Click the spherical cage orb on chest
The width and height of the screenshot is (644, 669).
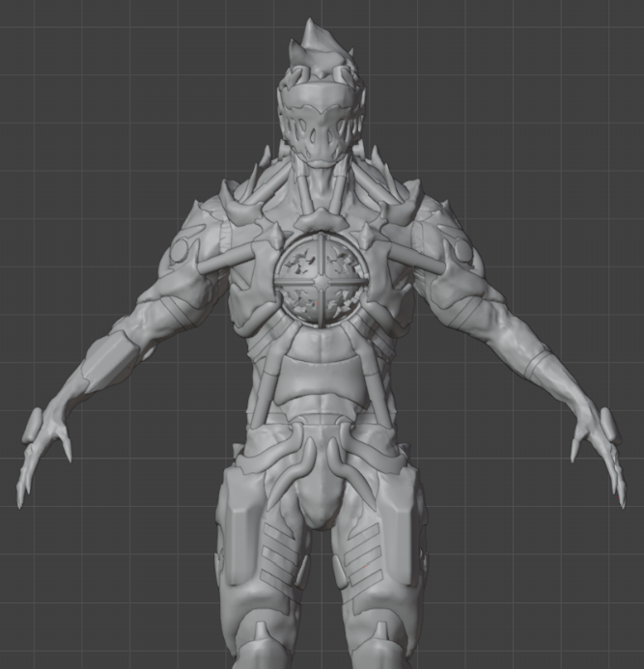click(x=321, y=281)
